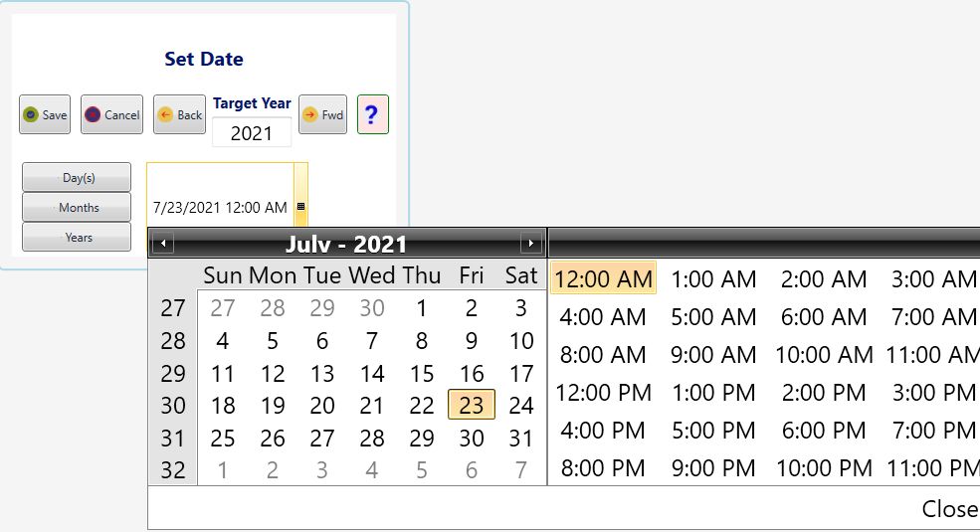Screen dimensions: 980x532
Task: Click the Save button with green icon
Action: [x=45, y=114]
